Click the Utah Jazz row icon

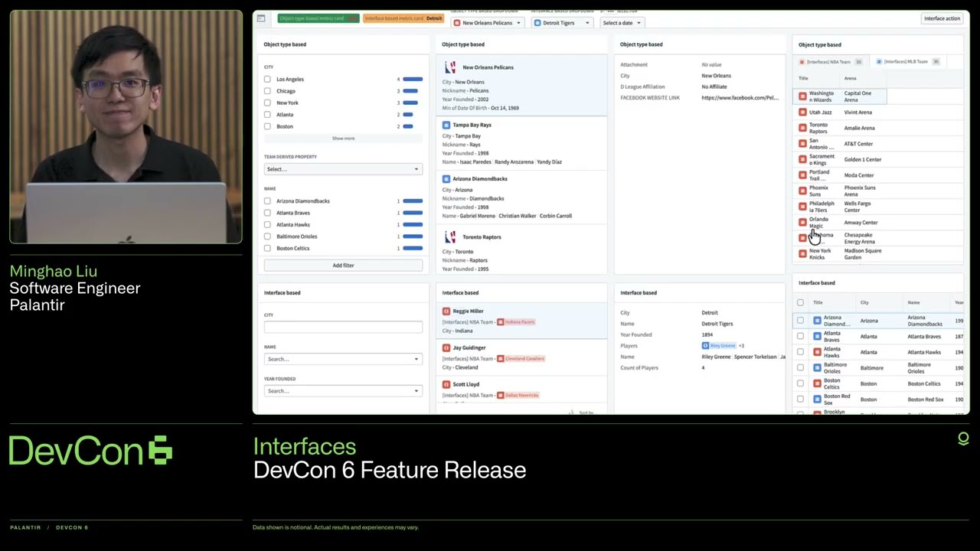(x=802, y=112)
